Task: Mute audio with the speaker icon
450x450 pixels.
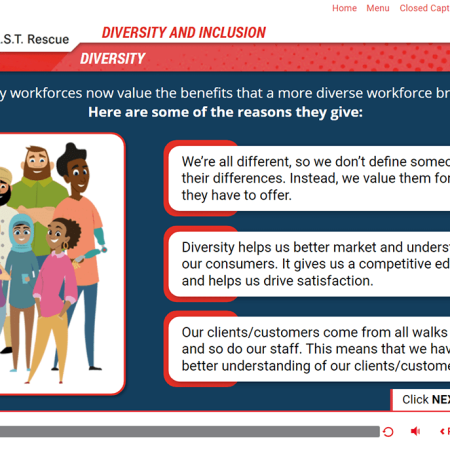Action: tap(415, 431)
